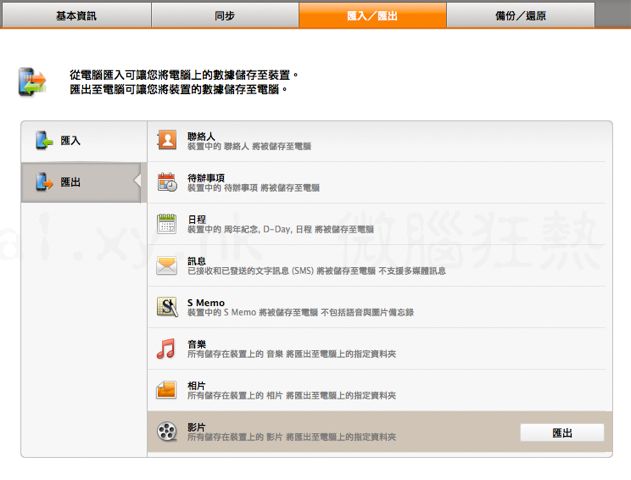Click the contacts (聯絡人) icon
This screenshot has height=480, width=631.
click(x=166, y=140)
